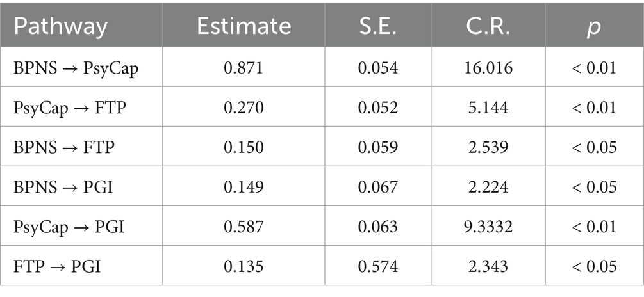
Task: Select the Estimate column header
Action: (x=244, y=26)
